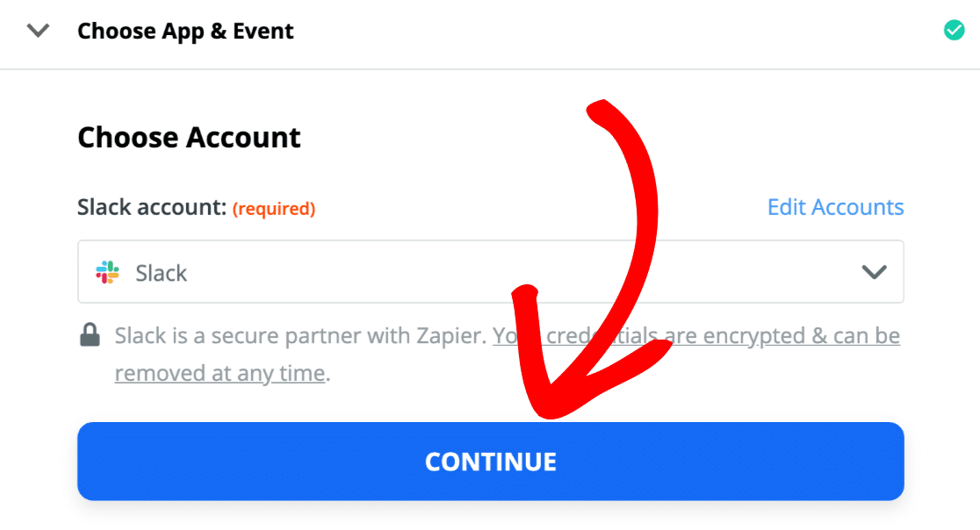The image size is (980, 530).
Task: Select the Slack account name text
Action: (162, 273)
